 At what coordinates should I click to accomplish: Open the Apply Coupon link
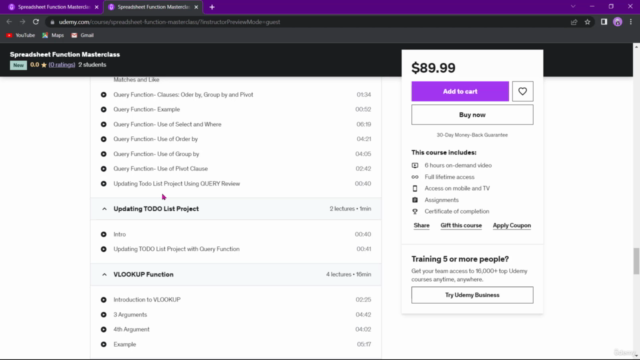(x=511, y=225)
